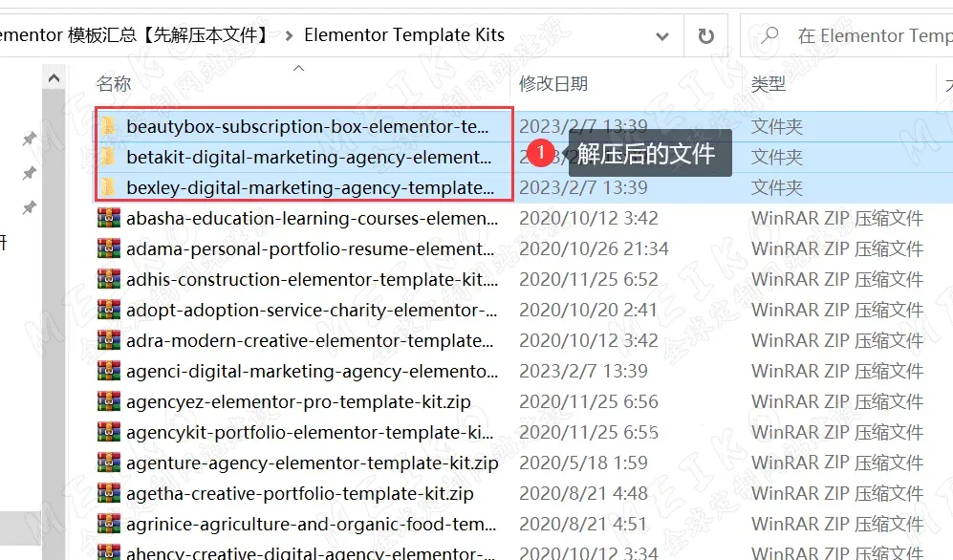Select agenture-agency-elementor-template-kit.zip file
Viewport: 953px width, 560px height.
click(312, 463)
